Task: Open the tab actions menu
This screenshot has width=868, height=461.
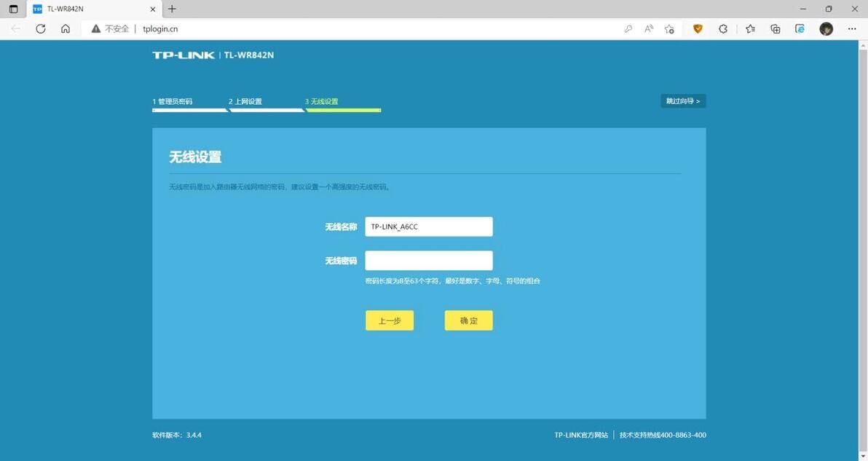Action: (x=13, y=9)
